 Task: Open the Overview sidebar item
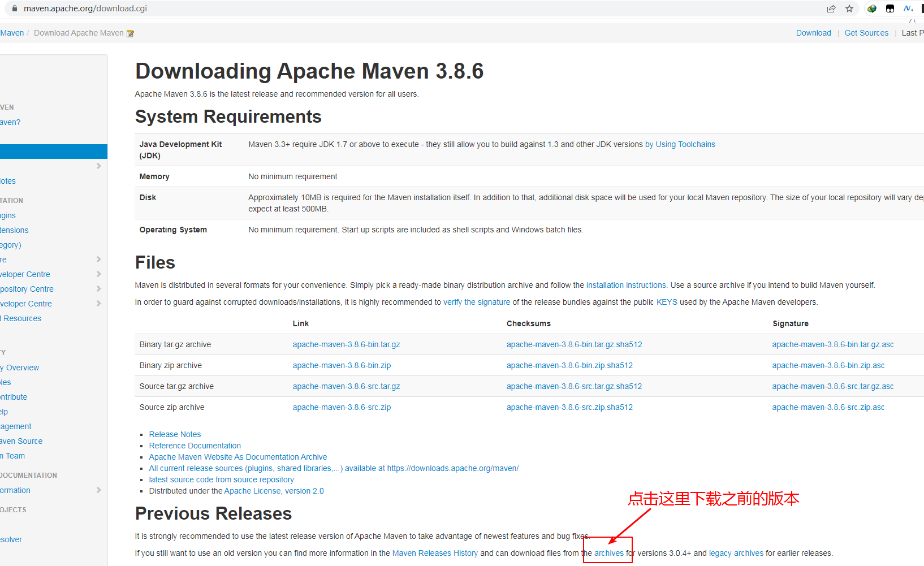(x=20, y=368)
